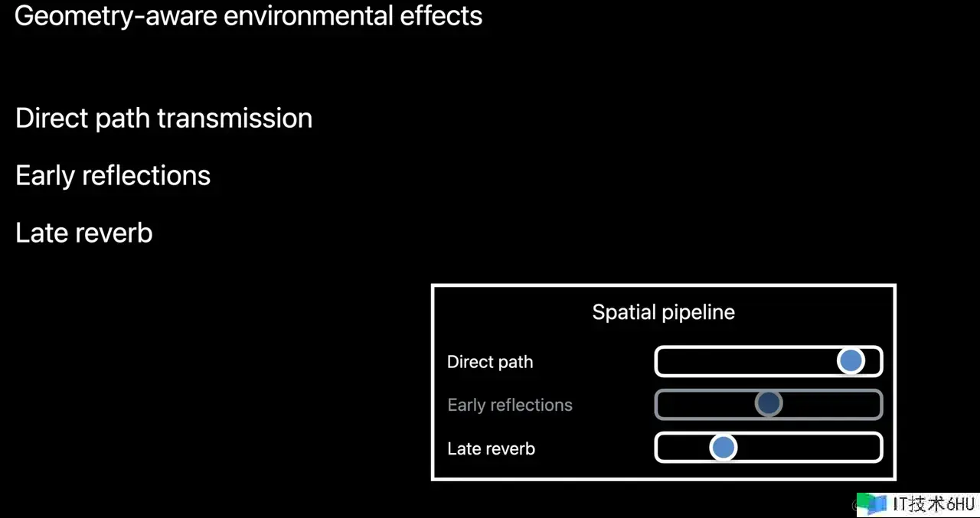980x518 pixels.
Task: Select the Direct path label in pipeline panel
Action: click(490, 362)
